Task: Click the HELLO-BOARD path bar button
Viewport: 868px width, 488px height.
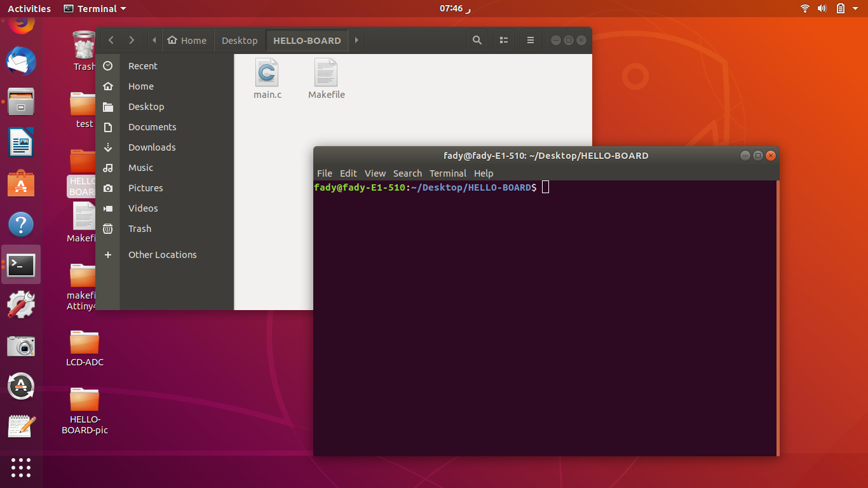Action: point(307,40)
